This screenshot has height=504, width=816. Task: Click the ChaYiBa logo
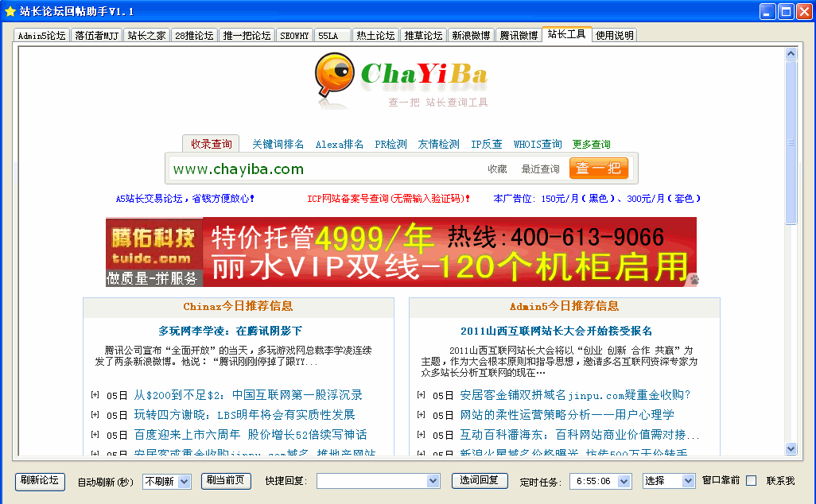pos(401,79)
